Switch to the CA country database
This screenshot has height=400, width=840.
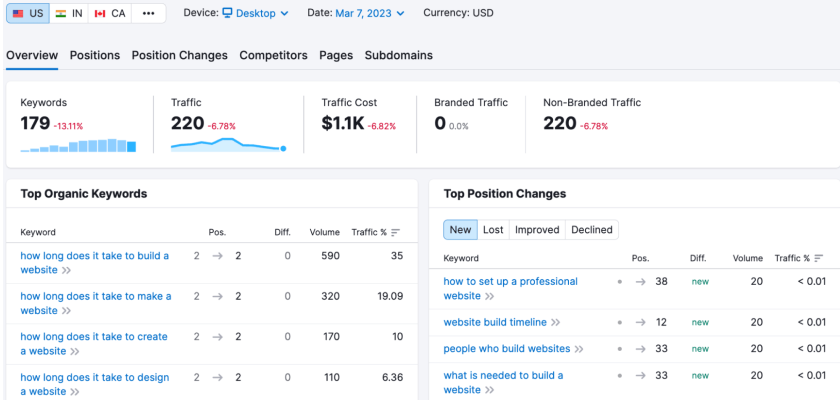[x=110, y=13]
